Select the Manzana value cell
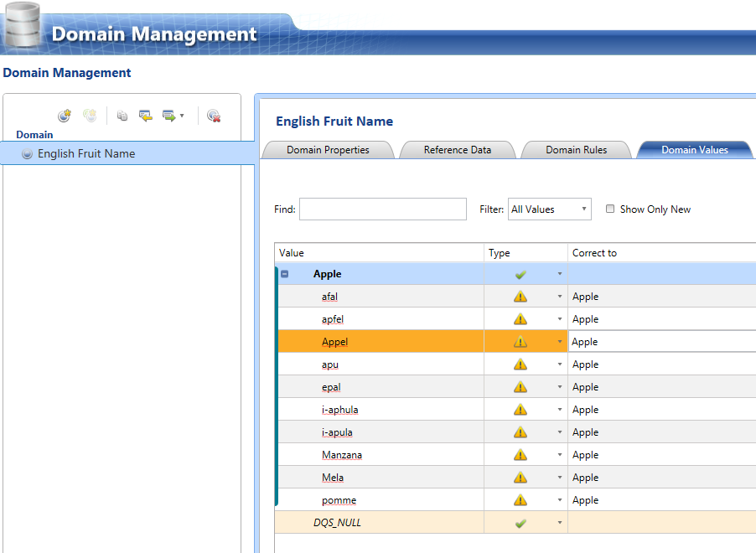The image size is (756, 553). click(x=381, y=455)
